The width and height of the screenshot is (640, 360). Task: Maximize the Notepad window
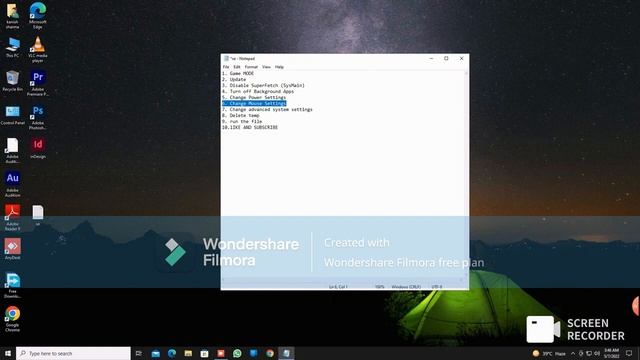pyautogui.click(x=446, y=58)
